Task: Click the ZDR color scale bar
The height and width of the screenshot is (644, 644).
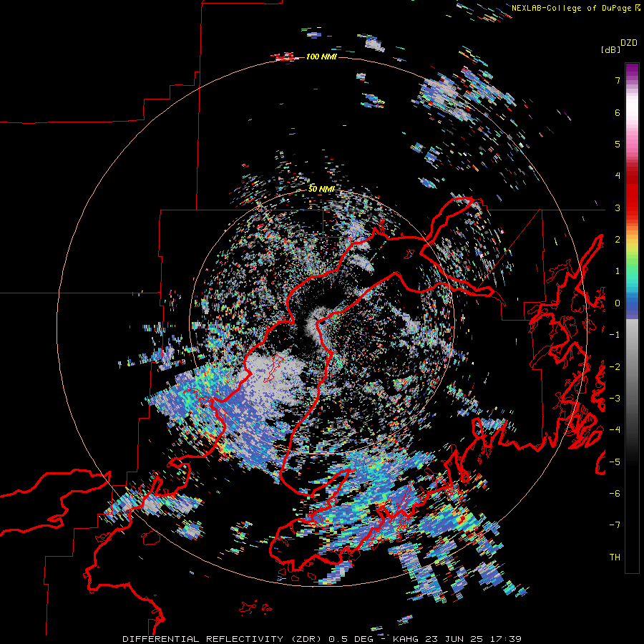Action: point(632,318)
